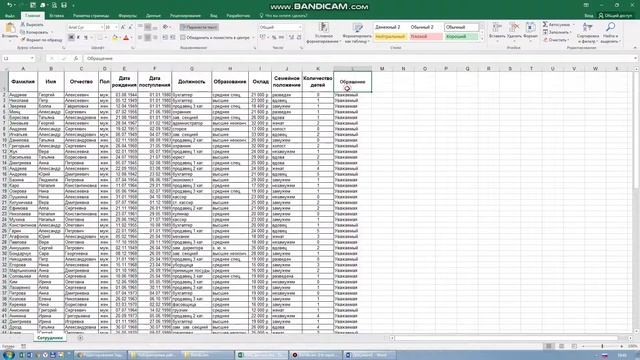Click the formula bar containing Обращение

tap(358, 58)
